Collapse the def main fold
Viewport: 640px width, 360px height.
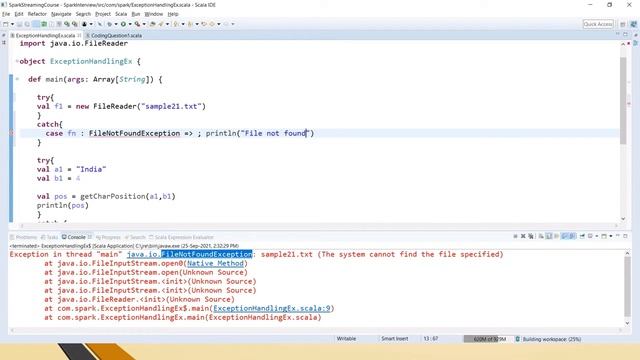click(17, 79)
